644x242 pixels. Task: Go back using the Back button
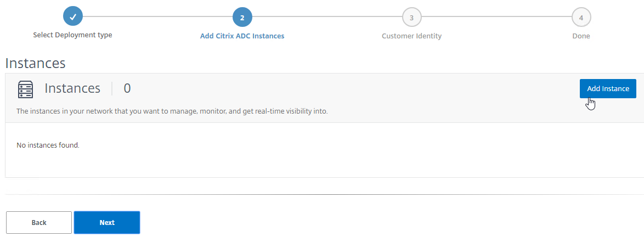pos(39,222)
